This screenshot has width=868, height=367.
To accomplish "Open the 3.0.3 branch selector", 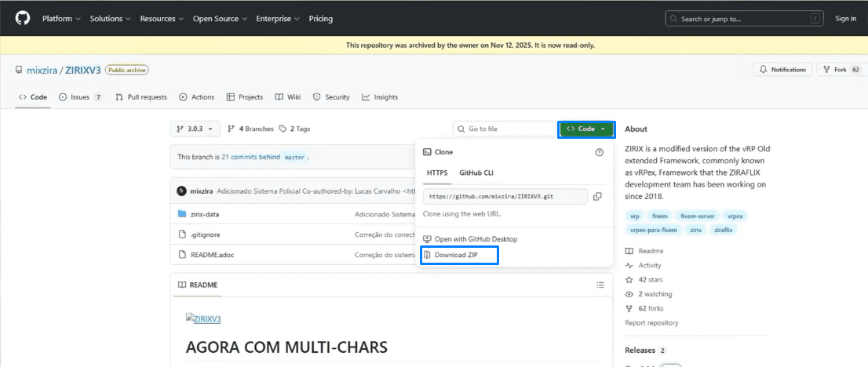I will click(x=195, y=129).
